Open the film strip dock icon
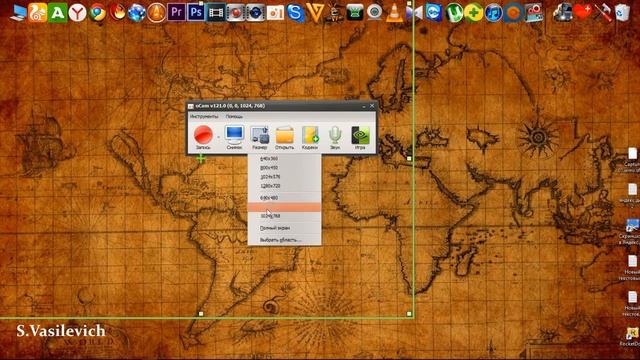640x360 pixels. [216, 13]
